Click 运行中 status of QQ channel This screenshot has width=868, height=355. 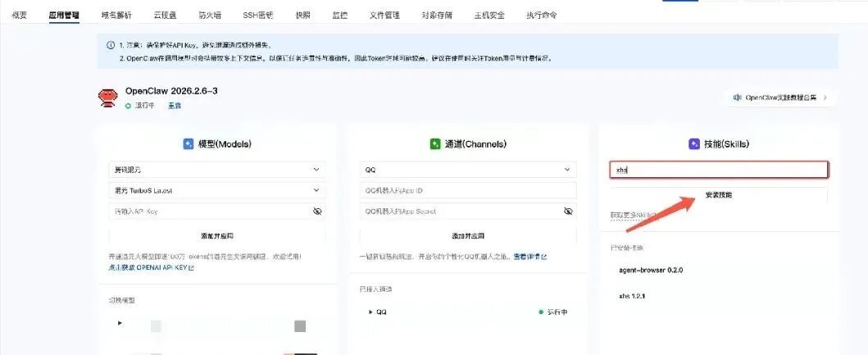click(557, 312)
